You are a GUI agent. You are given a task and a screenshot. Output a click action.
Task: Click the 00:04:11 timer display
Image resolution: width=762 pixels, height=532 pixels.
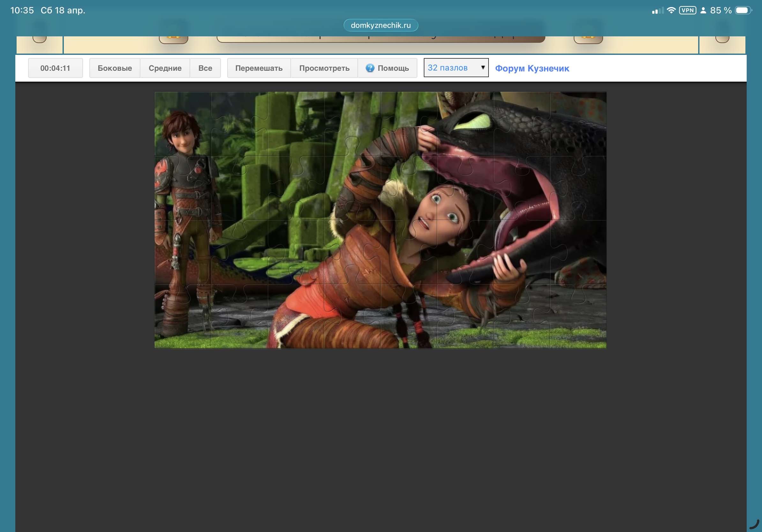pos(55,68)
